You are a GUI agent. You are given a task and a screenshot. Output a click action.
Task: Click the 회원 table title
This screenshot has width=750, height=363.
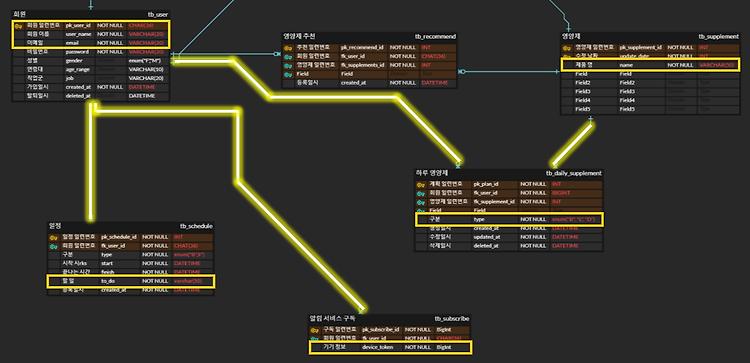pos(19,15)
